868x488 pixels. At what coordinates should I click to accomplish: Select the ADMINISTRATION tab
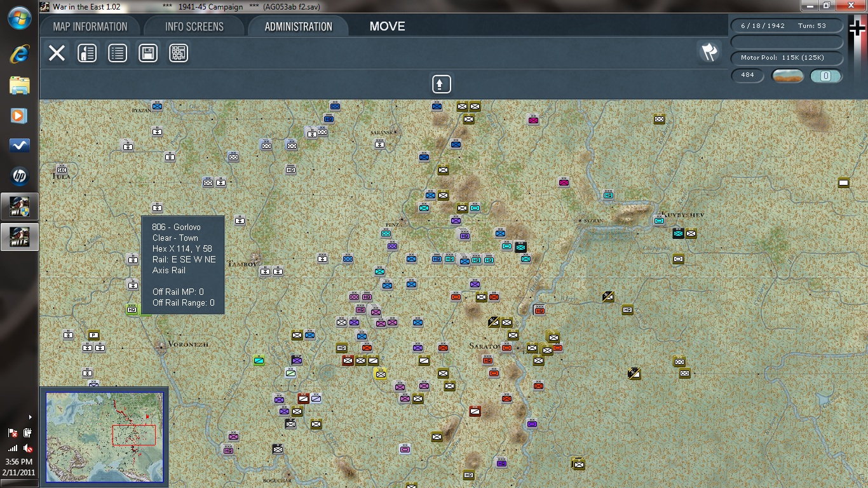click(x=299, y=27)
